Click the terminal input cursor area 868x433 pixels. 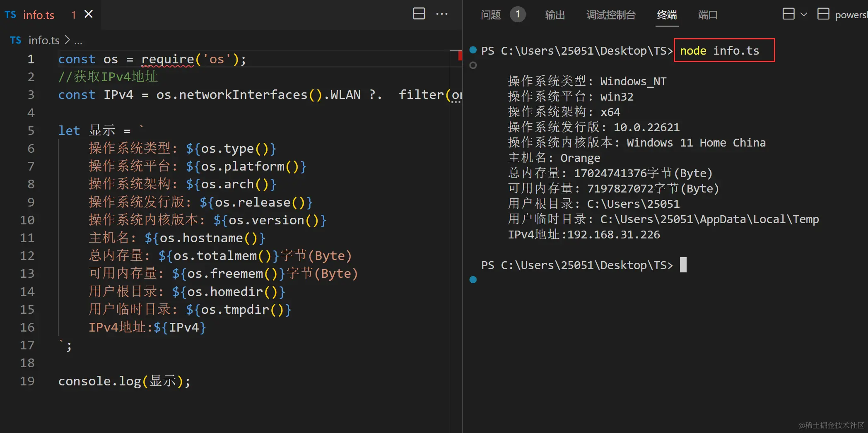tap(682, 265)
